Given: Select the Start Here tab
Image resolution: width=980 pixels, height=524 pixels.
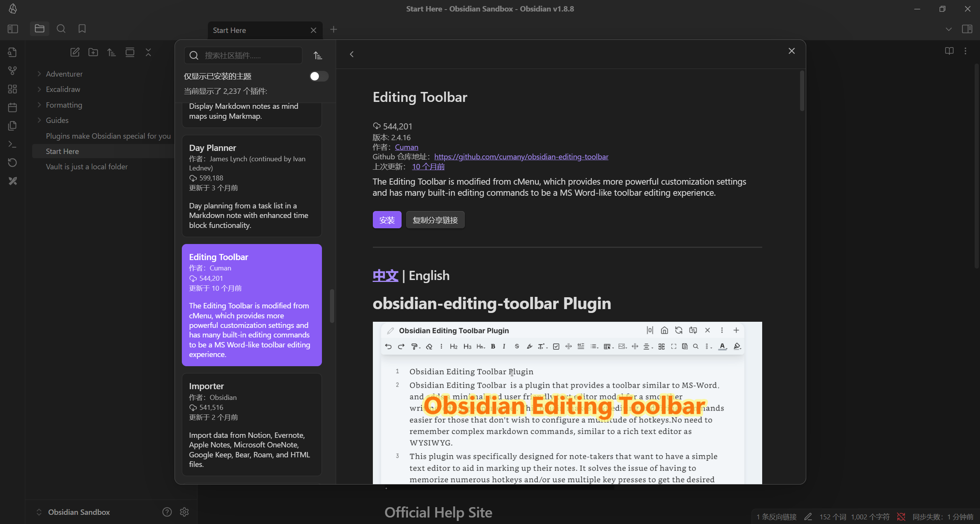Looking at the screenshot, I should point(265,30).
